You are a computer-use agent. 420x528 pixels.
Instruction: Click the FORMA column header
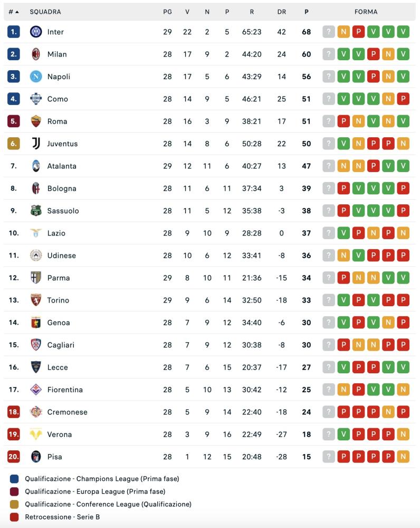click(x=366, y=12)
